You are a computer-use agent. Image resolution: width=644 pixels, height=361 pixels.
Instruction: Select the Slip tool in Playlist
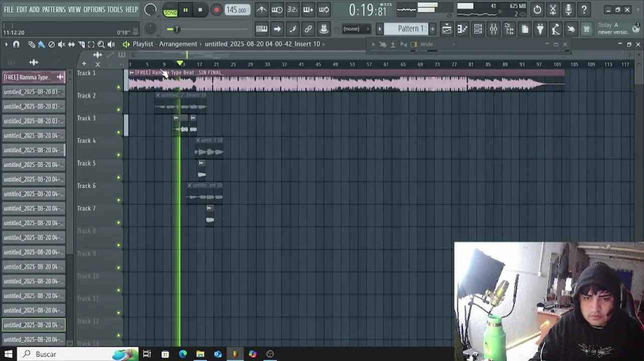(72, 45)
